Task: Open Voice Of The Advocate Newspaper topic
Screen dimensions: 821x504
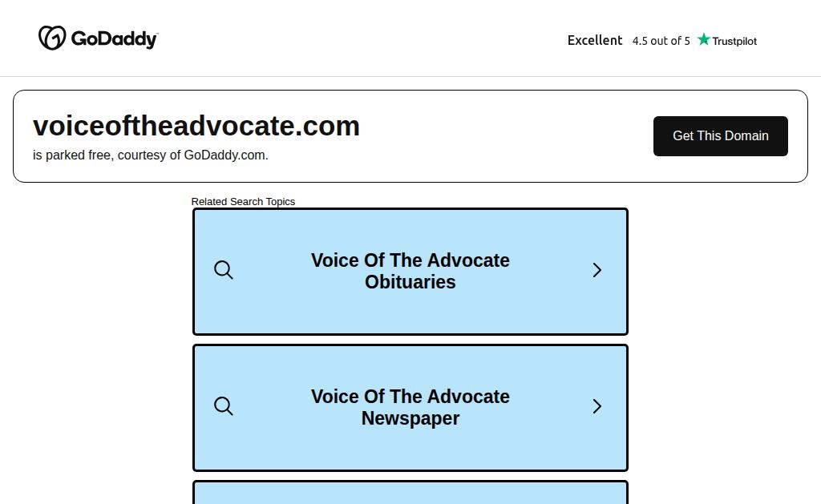Action: tap(410, 407)
